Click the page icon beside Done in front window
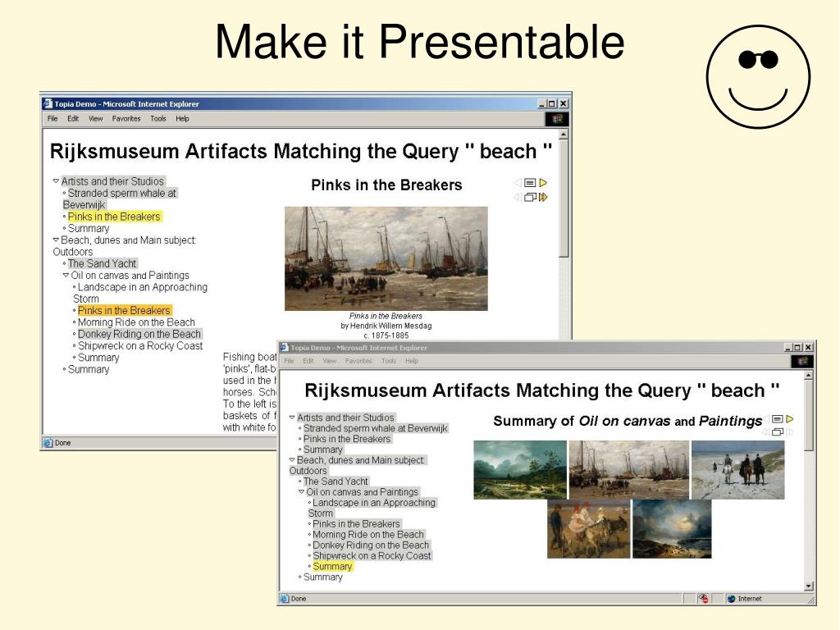 coord(284,598)
